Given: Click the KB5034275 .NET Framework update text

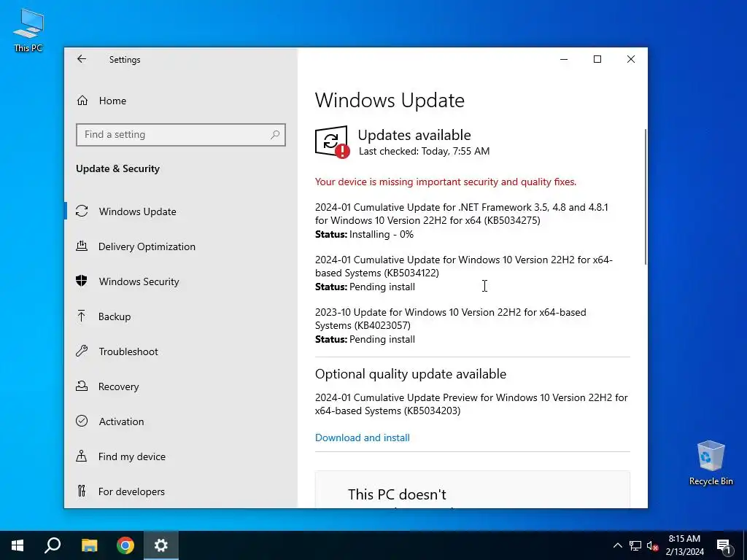Looking at the screenshot, I should tap(461, 214).
